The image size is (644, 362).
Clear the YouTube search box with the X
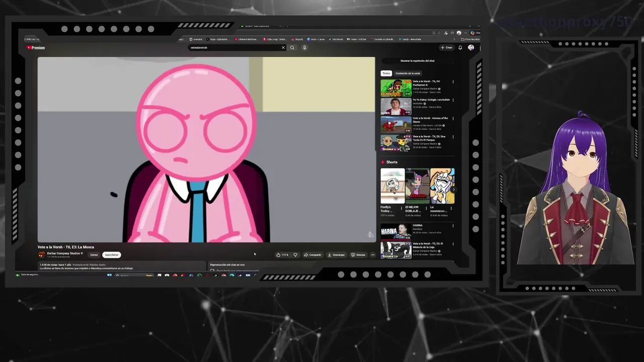(x=283, y=48)
